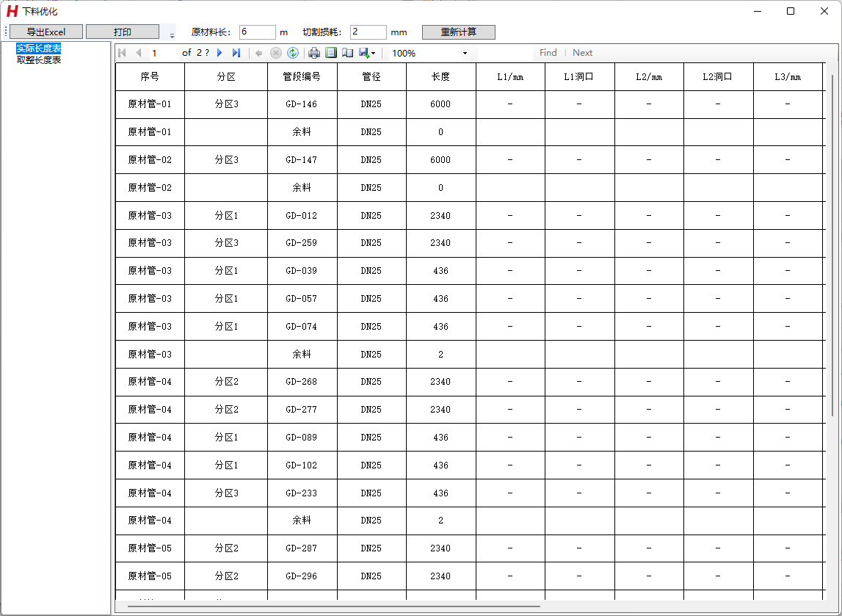Image resolution: width=842 pixels, height=616 pixels.
Task: Open the page setup icon
Action: 347,53
